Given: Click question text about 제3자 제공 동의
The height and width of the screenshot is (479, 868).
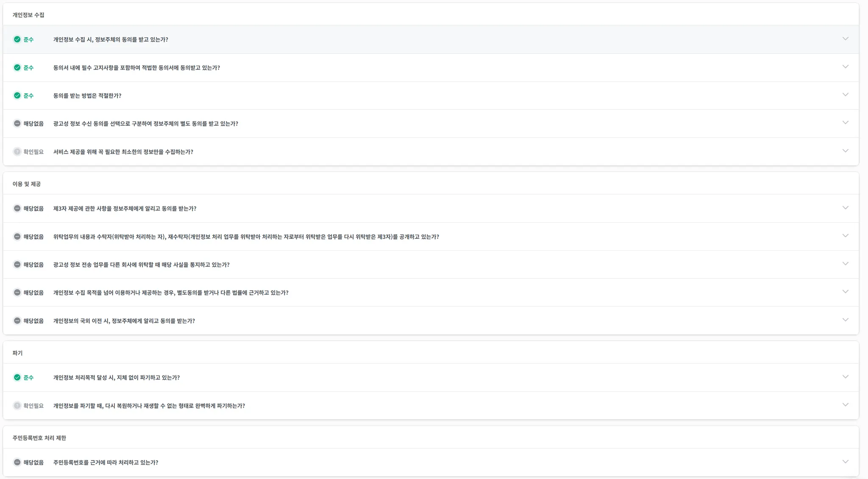Looking at the screenshot, I should [125, 208].
